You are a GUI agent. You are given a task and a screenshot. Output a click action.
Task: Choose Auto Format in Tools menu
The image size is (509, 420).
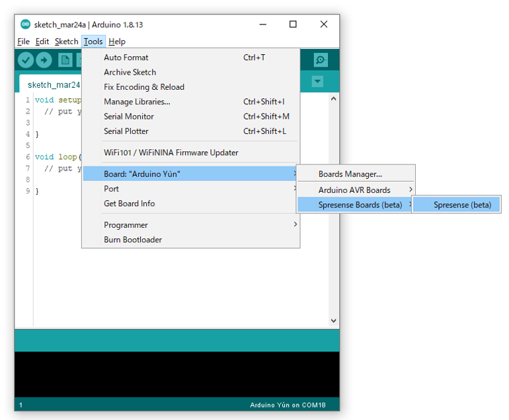tap(126, 57)
